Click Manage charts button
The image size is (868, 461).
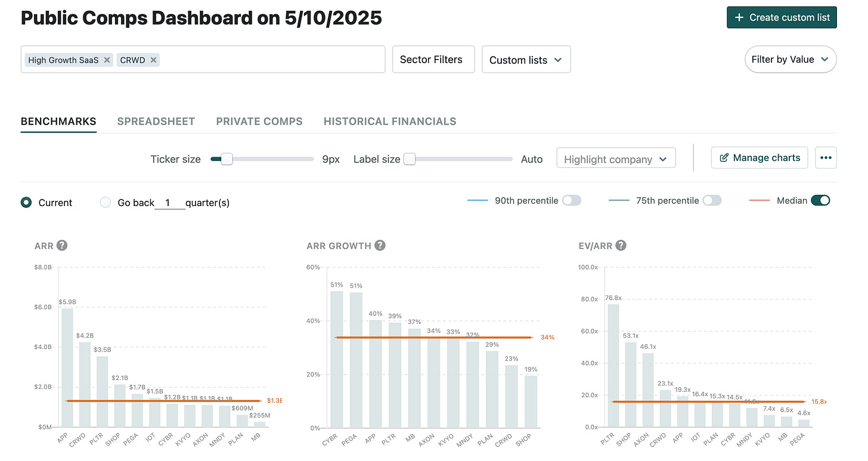pyautogui.click(x=759, y=158)
